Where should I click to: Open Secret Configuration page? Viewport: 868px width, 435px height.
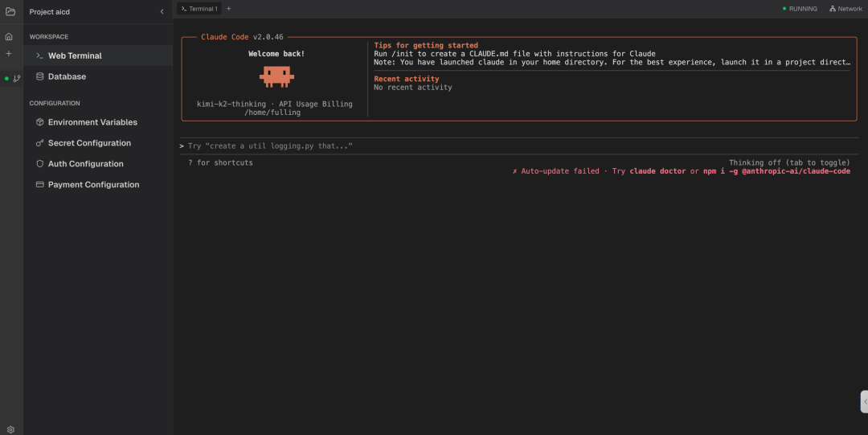88,143
